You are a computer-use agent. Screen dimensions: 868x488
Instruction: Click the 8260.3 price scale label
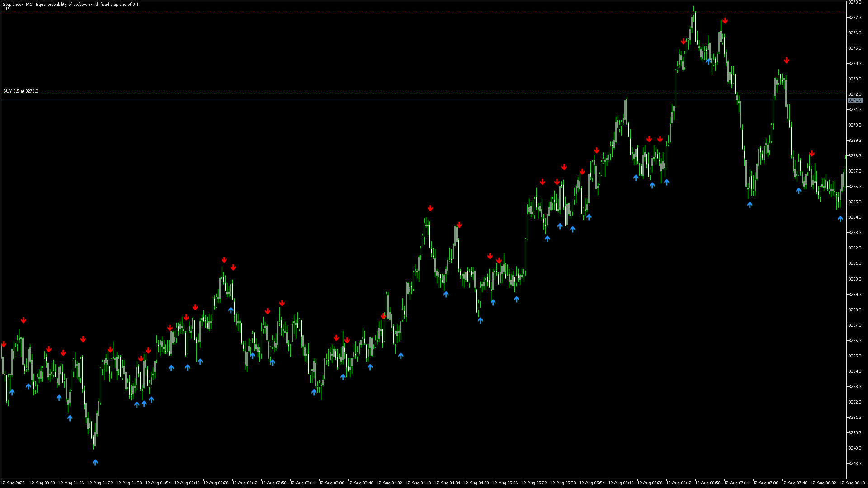tap(854, 279)
